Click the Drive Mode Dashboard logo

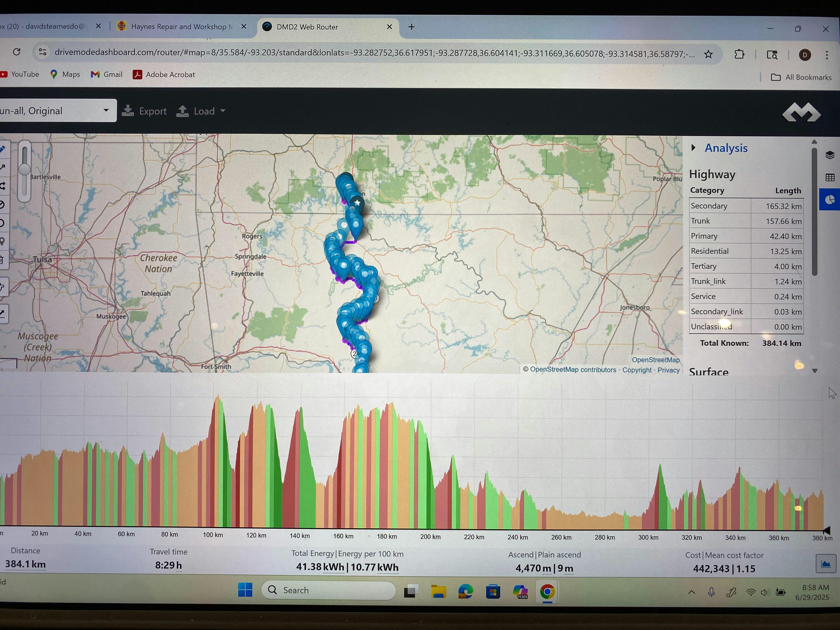coord(801,112)
